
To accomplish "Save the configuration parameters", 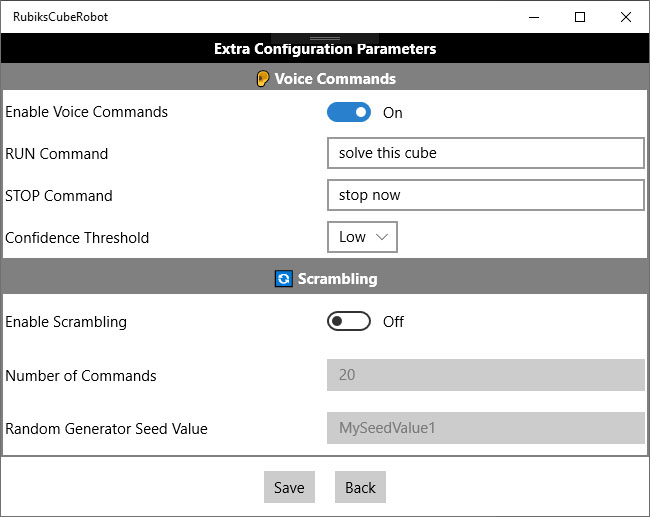I will tap(289, 487).
